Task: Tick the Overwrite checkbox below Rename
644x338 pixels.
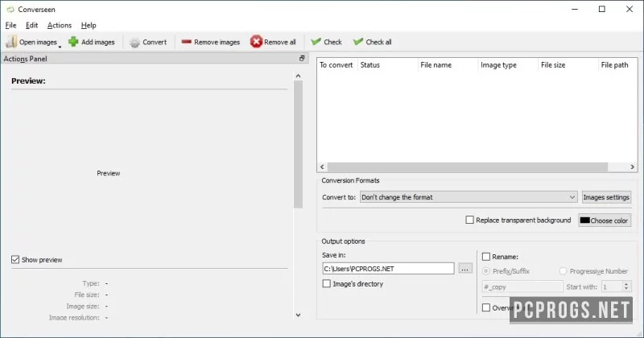Action: point(486,307)
